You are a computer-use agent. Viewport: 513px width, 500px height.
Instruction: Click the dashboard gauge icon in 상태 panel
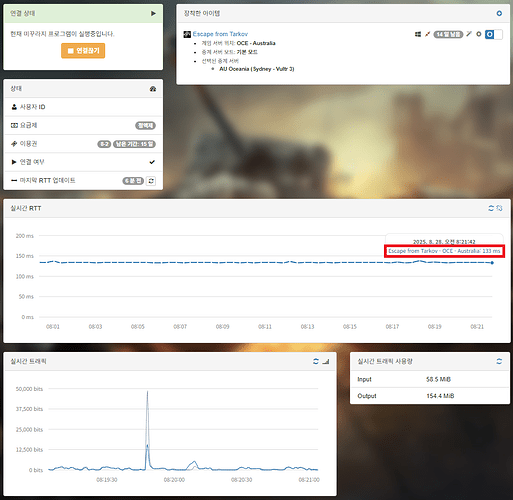(x=153, y=89)
